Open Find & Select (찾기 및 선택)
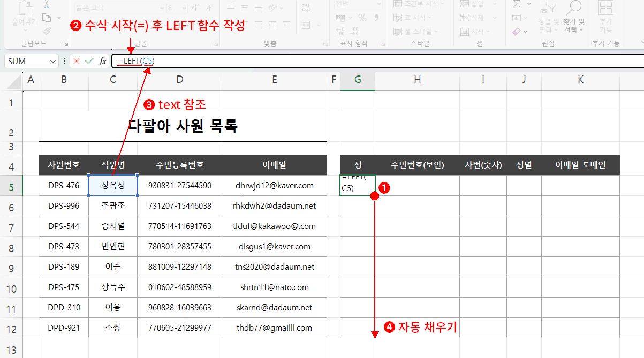 [574, 17]
